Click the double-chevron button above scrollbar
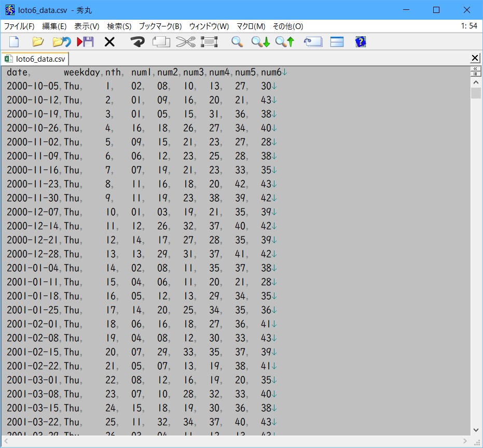The width and height of the screenshot is (483, 448). (x=475, y=68)
